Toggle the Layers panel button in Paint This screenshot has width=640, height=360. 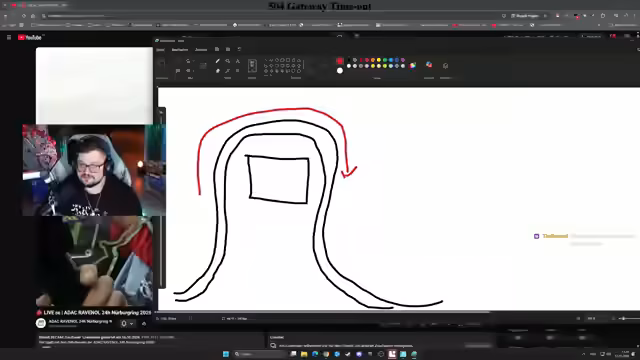[445, 66]
